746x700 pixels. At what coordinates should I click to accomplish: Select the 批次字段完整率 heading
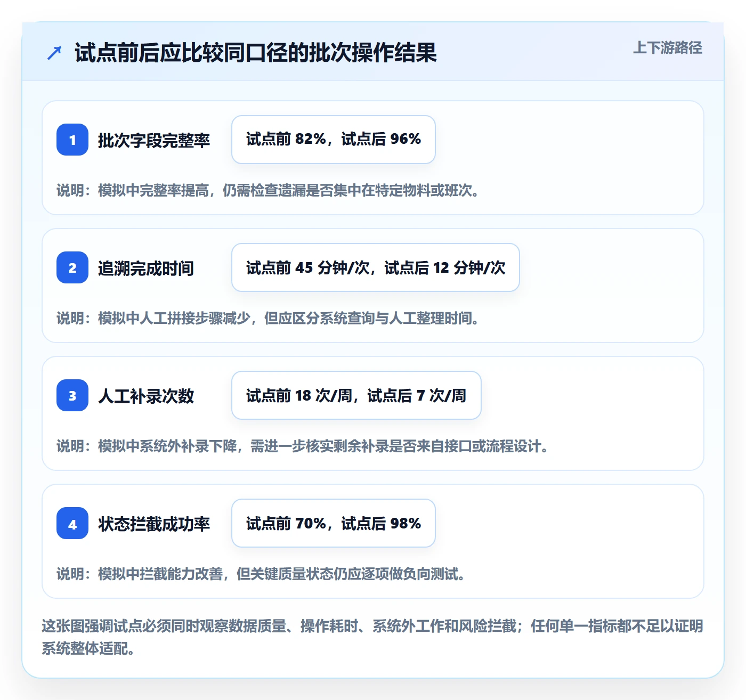154,140
